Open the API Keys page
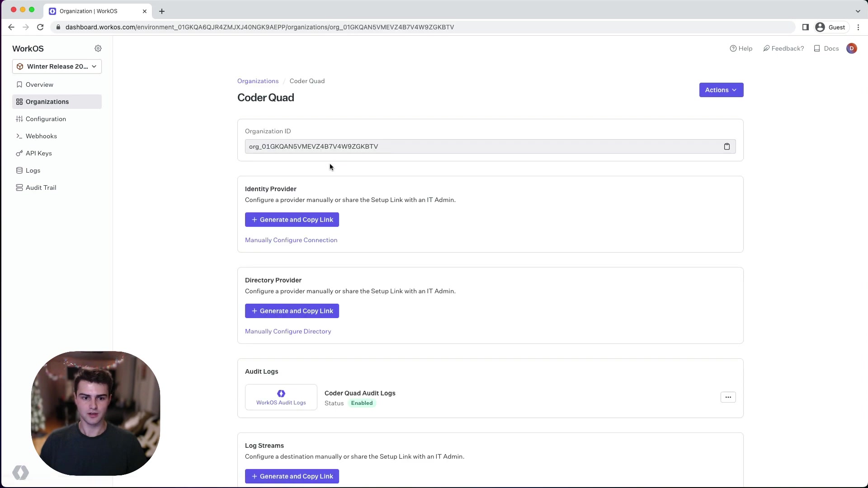Image resolution: width=868 pixels, height=488 pixels. [x=39, y=153]
